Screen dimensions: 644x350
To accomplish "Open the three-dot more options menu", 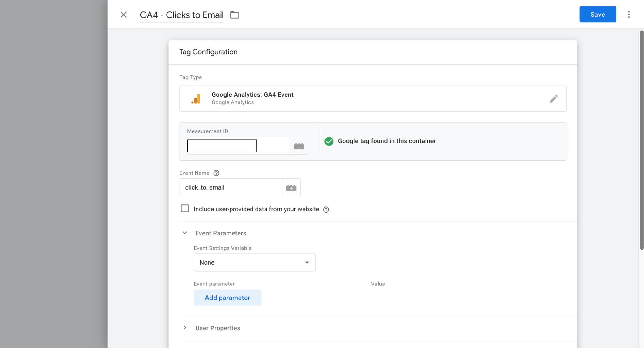I will [x=629, y=15].
